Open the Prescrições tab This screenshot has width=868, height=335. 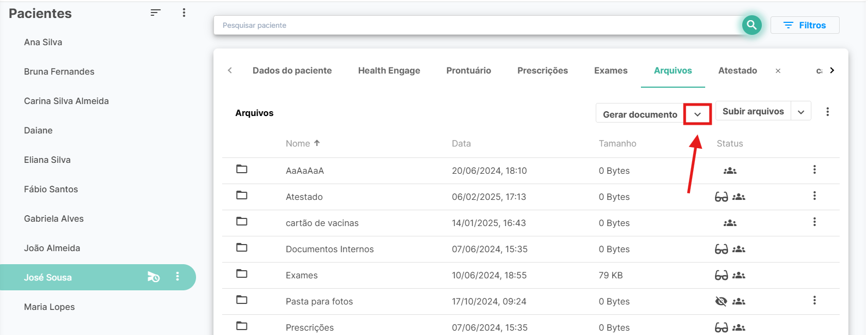tap(542, 70)
